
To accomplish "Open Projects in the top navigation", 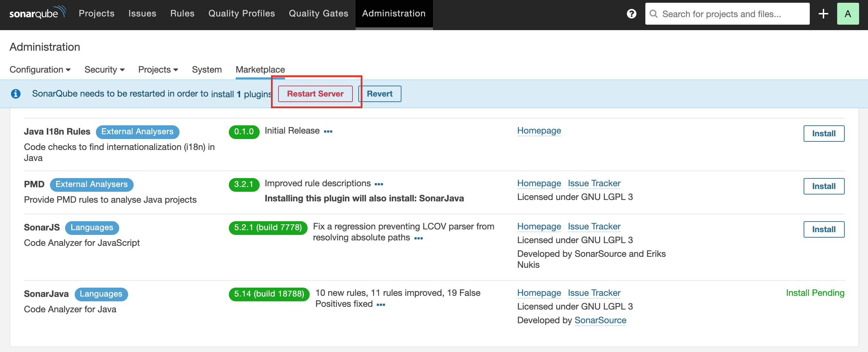I will coord(97,13).
